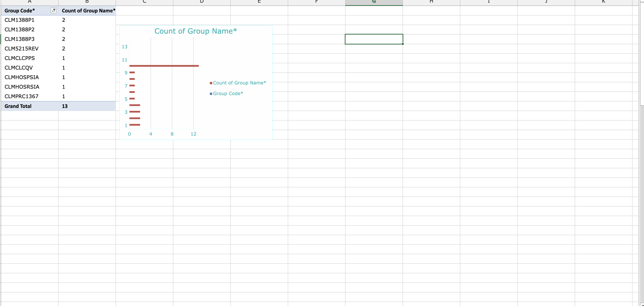Viewport: 644px width, 306px height.
Task: Click the fill handle of selected cell
Action: [403, 44]
